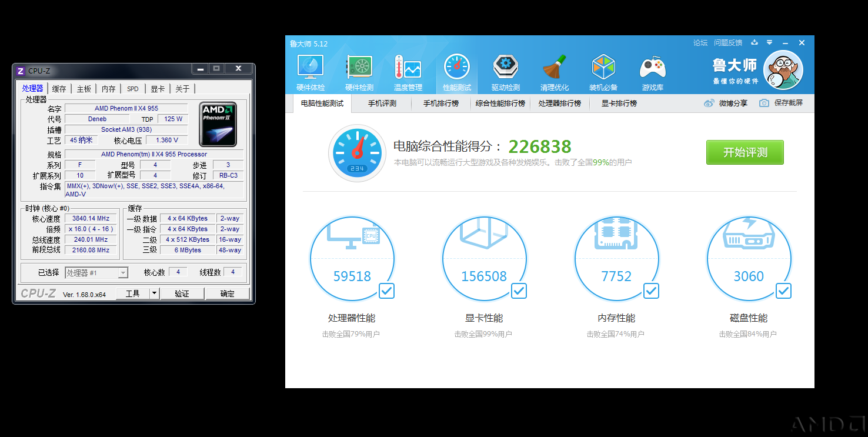Click multiplier value x 16.0 ( 4 - 16 )
This screenshot has width=868, height=437.
pos(91,229)
